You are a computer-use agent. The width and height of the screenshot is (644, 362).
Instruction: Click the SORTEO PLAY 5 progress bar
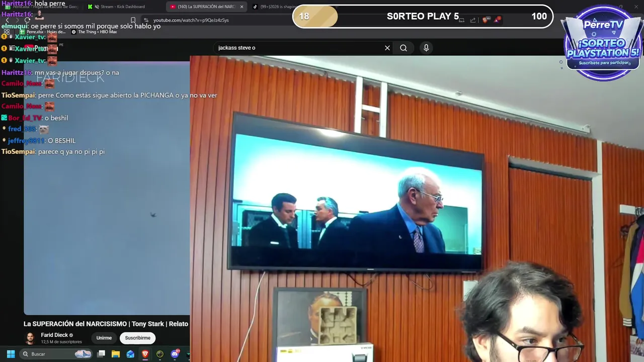423,16
